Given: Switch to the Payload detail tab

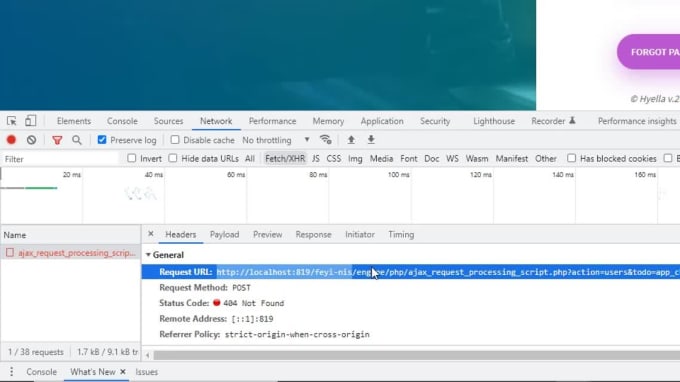Looking at the screenshot, I should coord(224,235).
